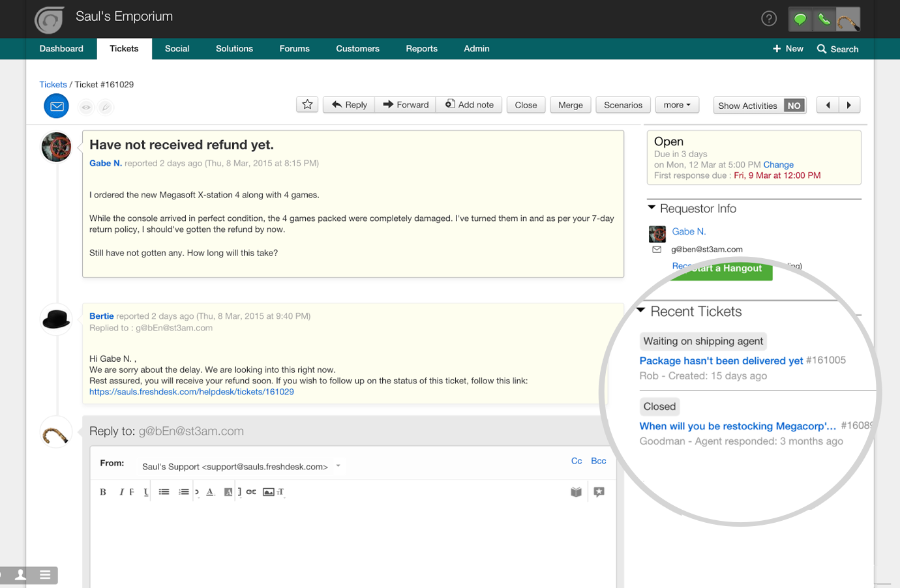
Task: Insert a hyperlink in the editor
Action: [251, 492]
